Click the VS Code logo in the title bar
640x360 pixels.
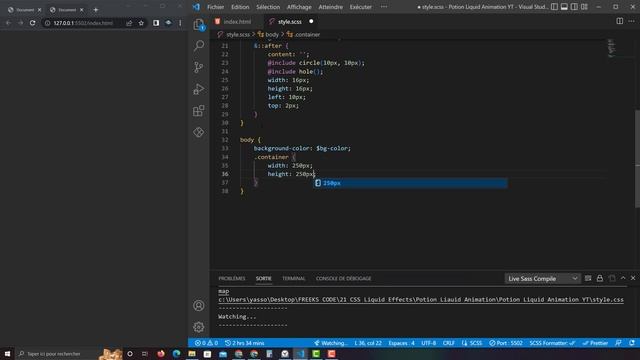196,7
